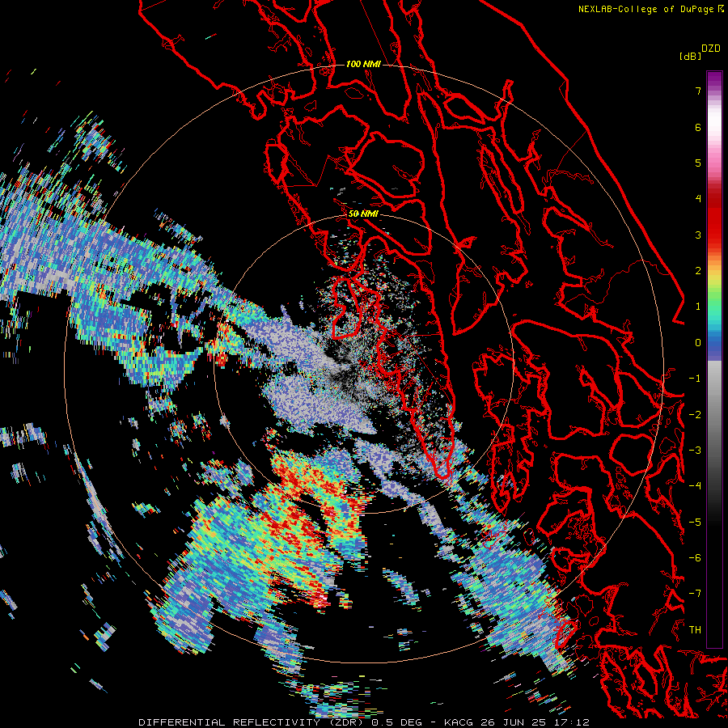The height and width of the screenshot is (728, 728).
Task: Click the 0.5 DEG elevation angle text
Action: [396, 722]
